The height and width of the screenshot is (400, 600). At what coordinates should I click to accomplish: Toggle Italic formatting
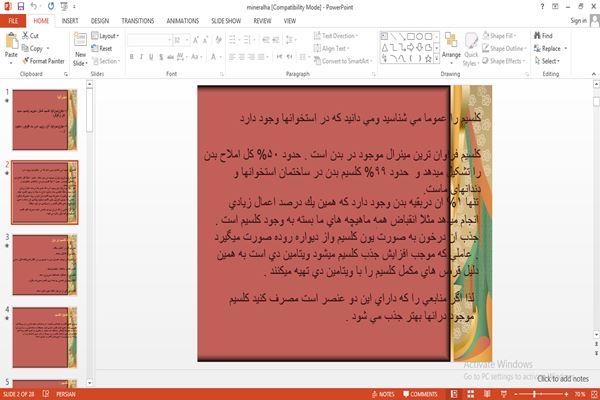point(142,57)
